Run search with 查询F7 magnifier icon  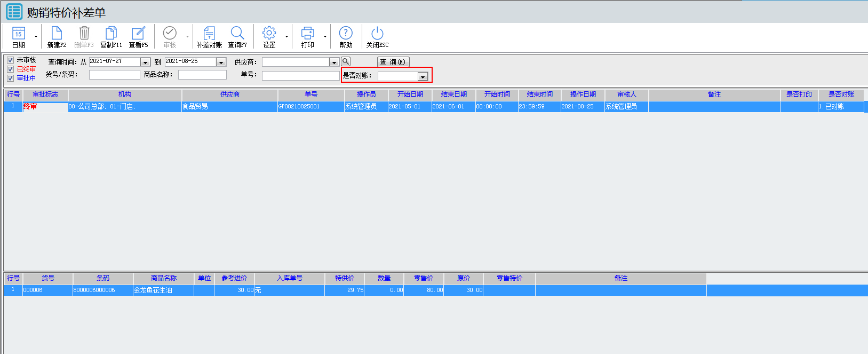click(x=237, y=34)
